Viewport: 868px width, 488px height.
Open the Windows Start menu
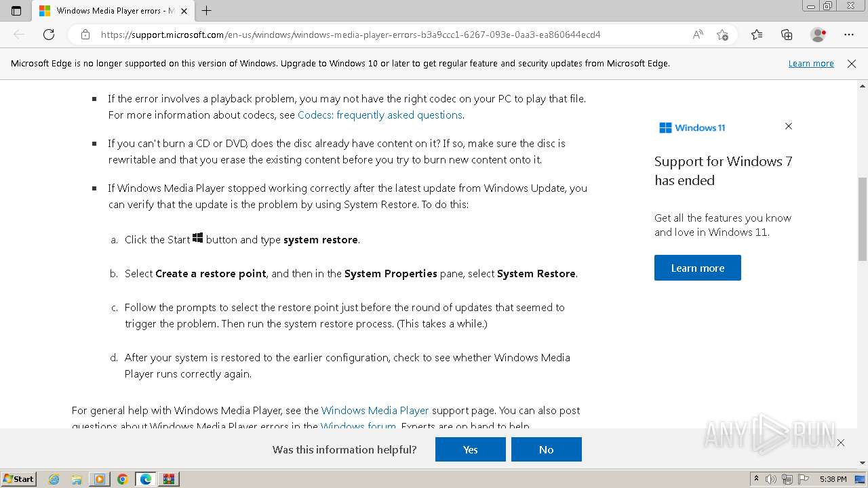19,479
